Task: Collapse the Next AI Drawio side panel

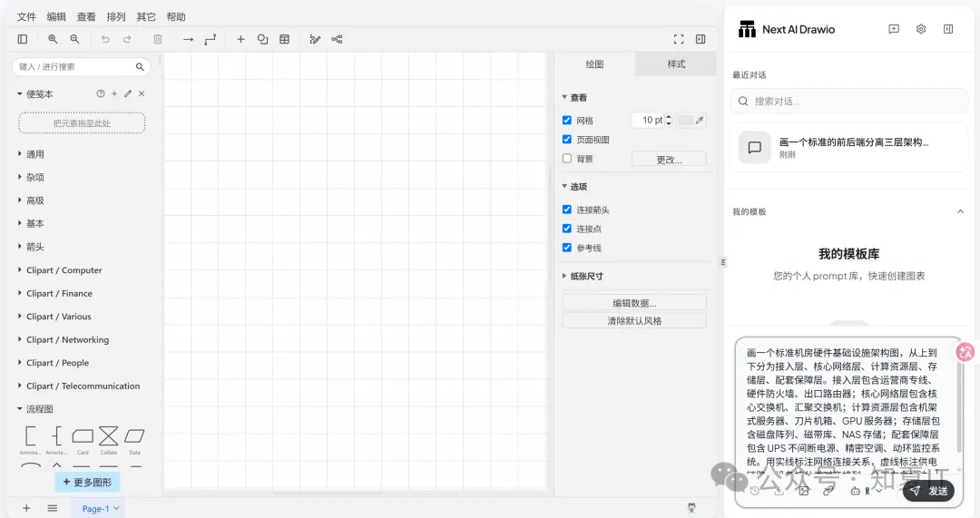Action: 948,29
